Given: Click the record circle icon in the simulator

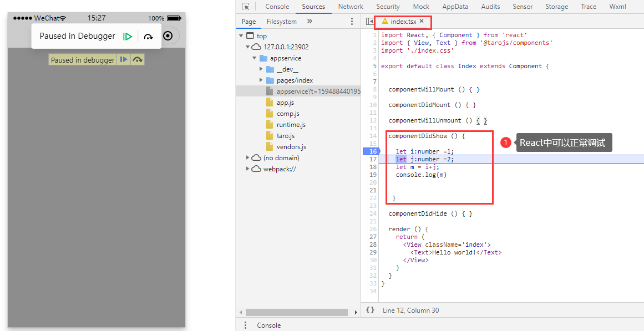Looking at the screenshot, I should [x=168, y=35].
